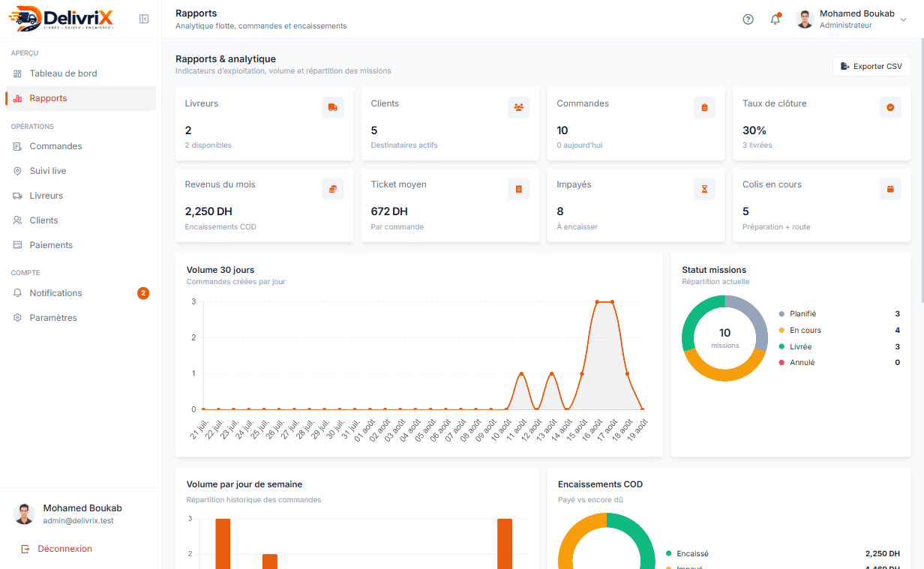924x569 pixels.
Task: Open Livreurs in the sidebar menu
Action: [x=80, y=196]
